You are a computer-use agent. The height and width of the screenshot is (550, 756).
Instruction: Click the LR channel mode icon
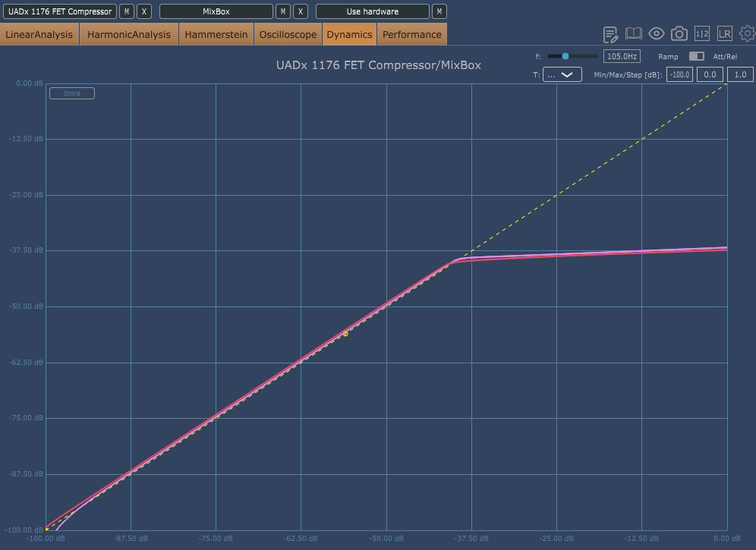725,33
